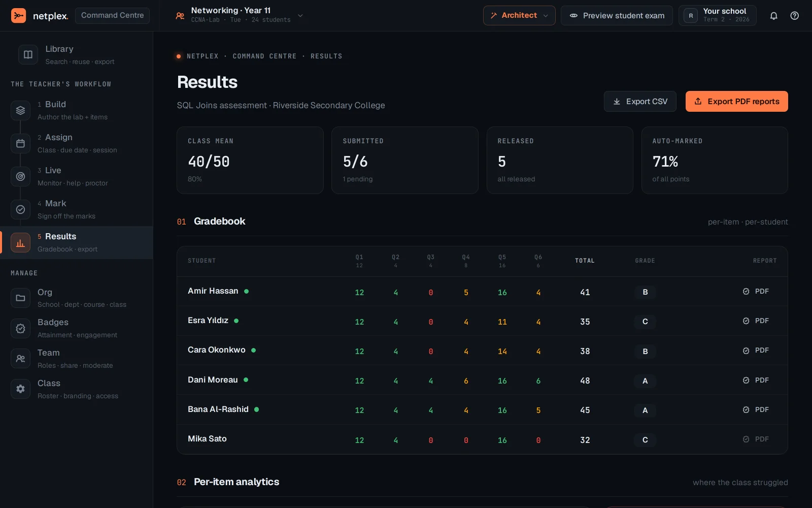812x508 pixels.
Task: Click Command Centre button
Action: (x=112, y=16)
